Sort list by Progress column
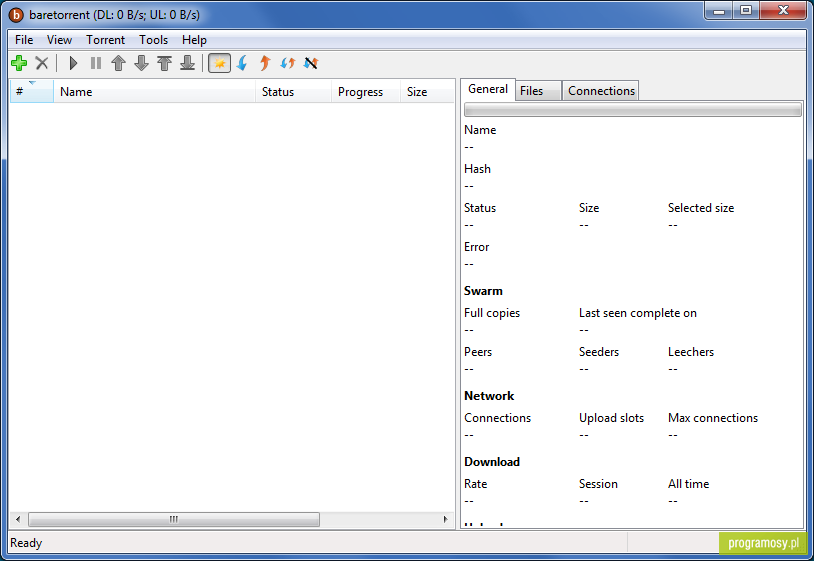The image size is (814, 561). pyautogui.click(x=366, y=92)
